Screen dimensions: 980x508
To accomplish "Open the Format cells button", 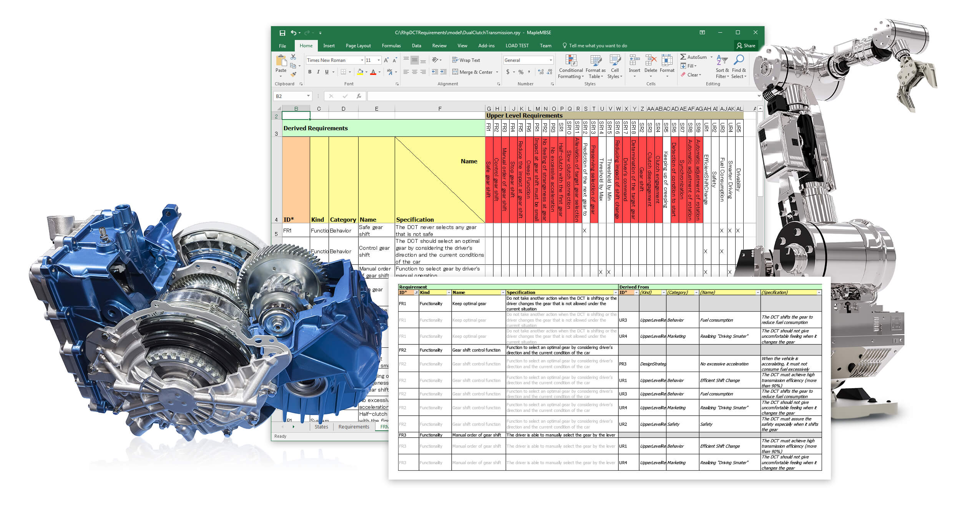I will [x=667, y=66].
